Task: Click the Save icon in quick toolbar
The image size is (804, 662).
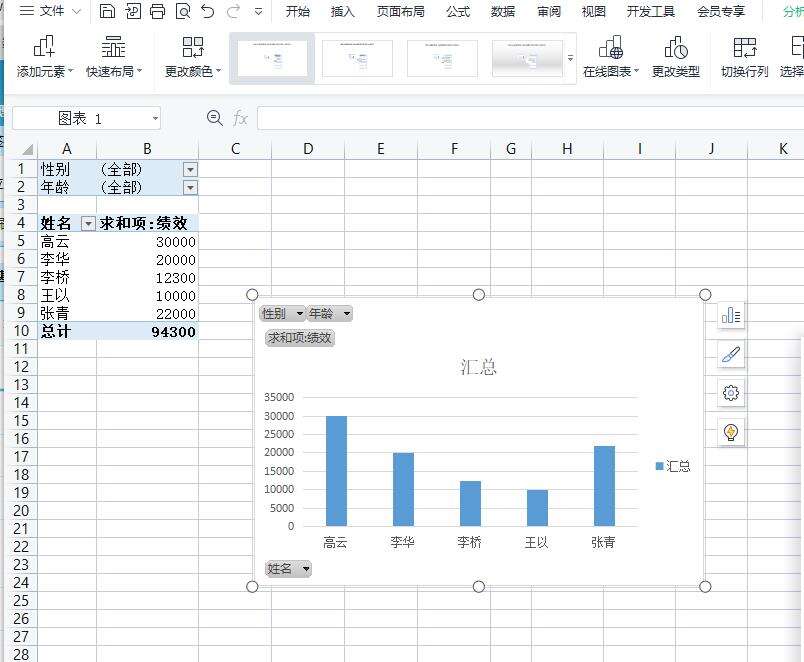Action: click(x=107, y=11)
